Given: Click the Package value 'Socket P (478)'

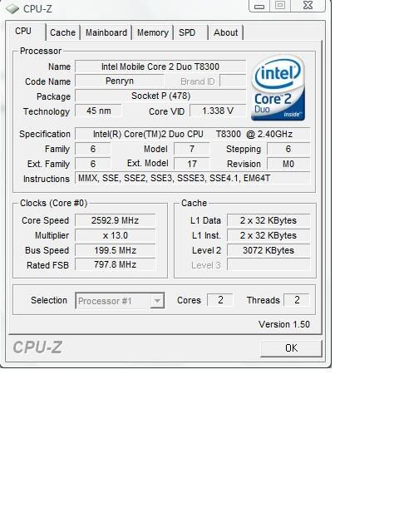Looking at the screenshot, I should pos(160,96).
